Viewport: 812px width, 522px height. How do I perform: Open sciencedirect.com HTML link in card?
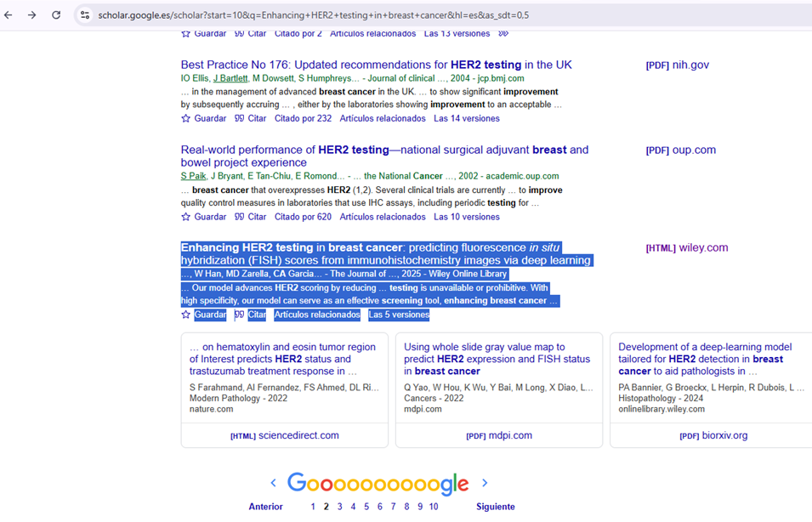284,435
